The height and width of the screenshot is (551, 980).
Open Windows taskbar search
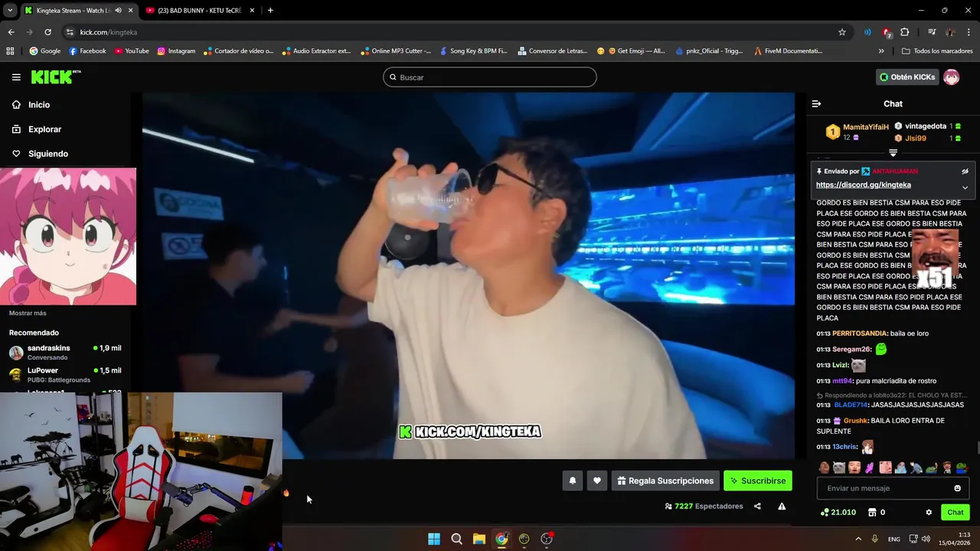pyautogui.click(x=456, y=539)
